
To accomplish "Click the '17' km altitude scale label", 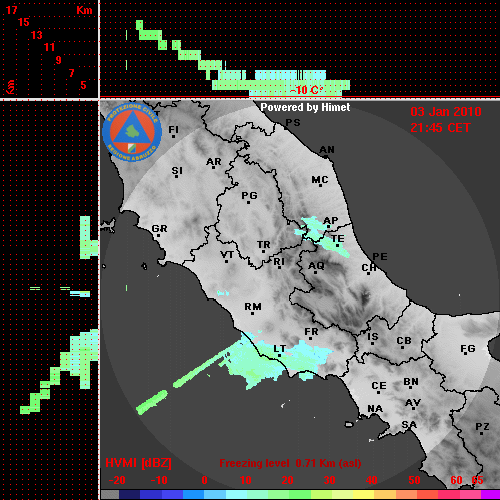I will [12, 10].
